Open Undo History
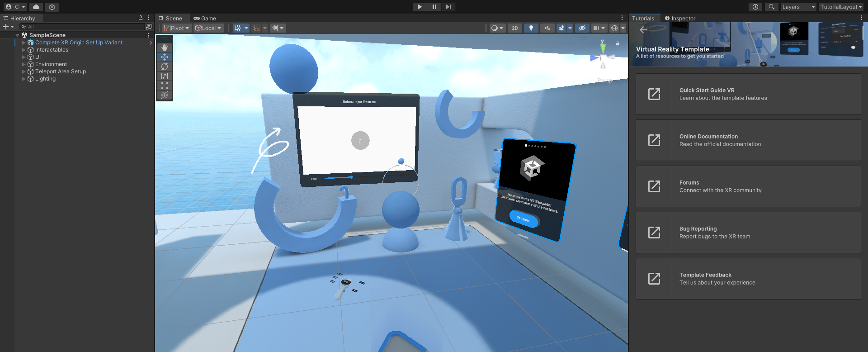 pyautogui.click(x=755, y=7)
